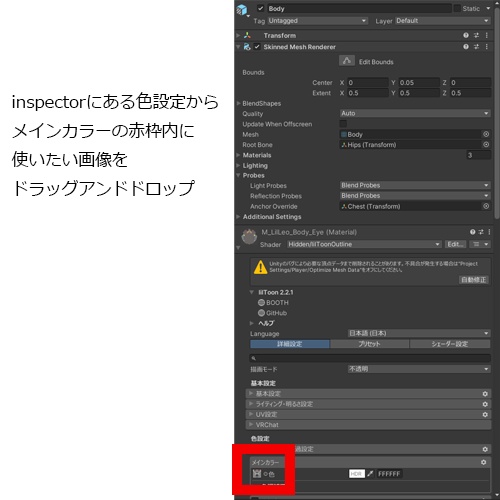This screenshot has height=500, width=500.
Task: Open Skinned Mesh Renderer preset icon
Action: pyautogui.click(x=476, y=47)
